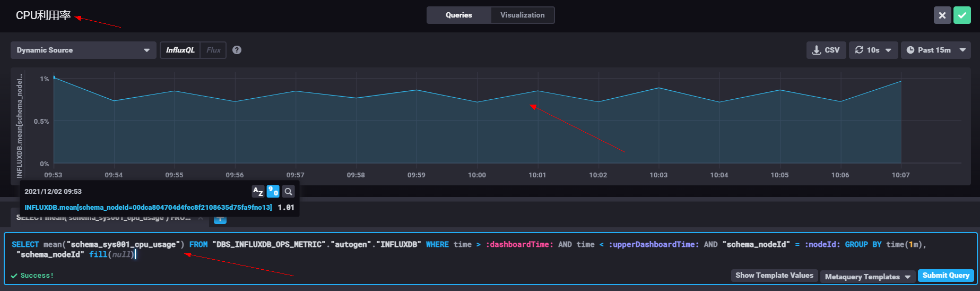Open the 10s auto-refresh dropdown
The width and height of the screenshot is (980, 291).
[873, 50]
